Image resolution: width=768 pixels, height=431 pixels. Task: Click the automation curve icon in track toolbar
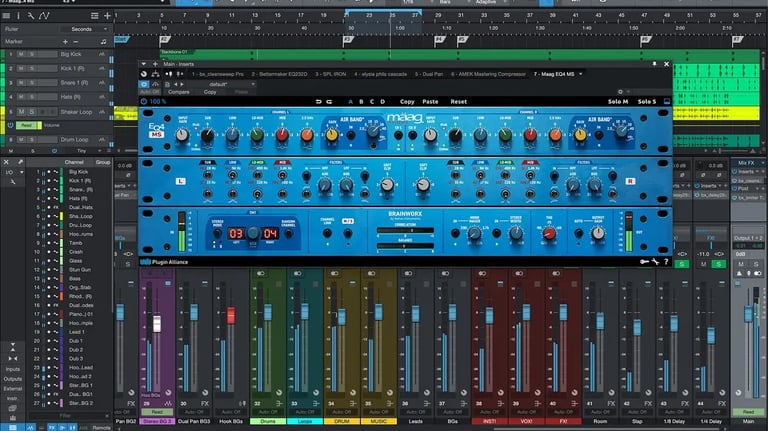click(44, 16)
